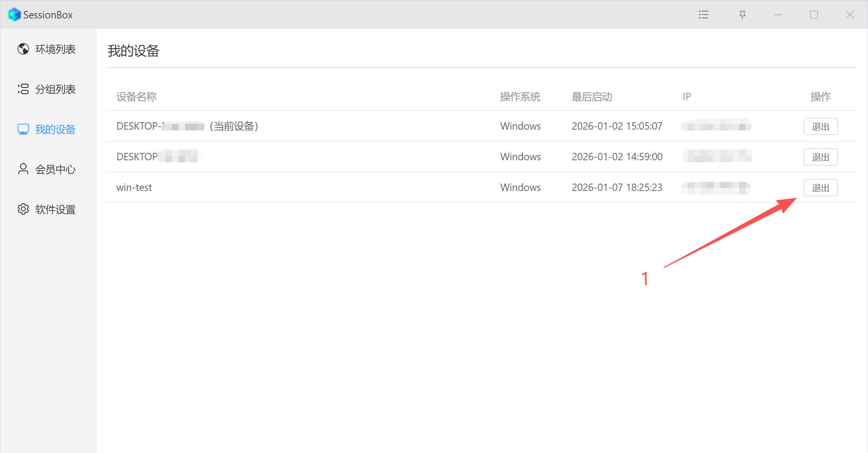Image resolution: width=868 pixels, height=453 pixels.
Task: Click the 设备名称 column header
Action: pos(136,97)
